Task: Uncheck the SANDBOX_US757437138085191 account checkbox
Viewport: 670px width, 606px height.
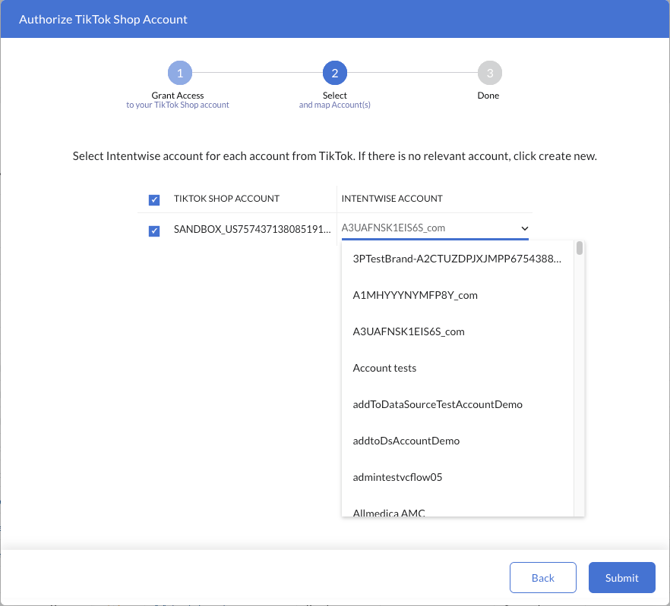Action: coord(154,231)
